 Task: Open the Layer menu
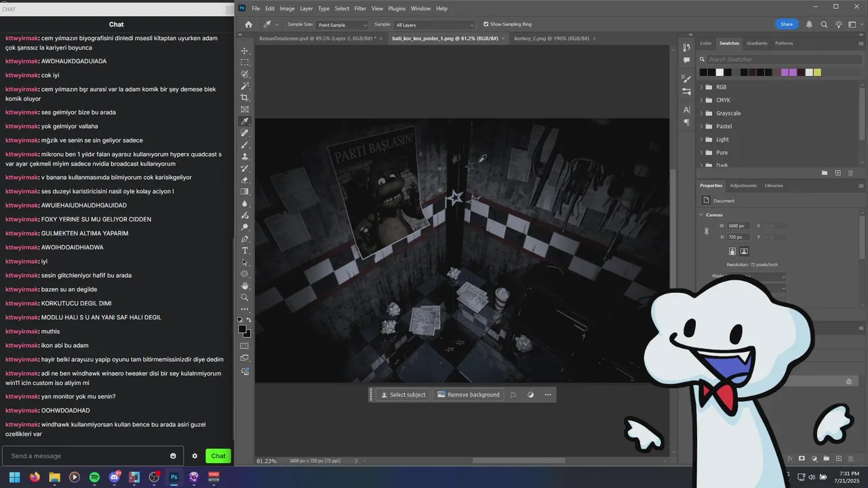coord(307,9)
